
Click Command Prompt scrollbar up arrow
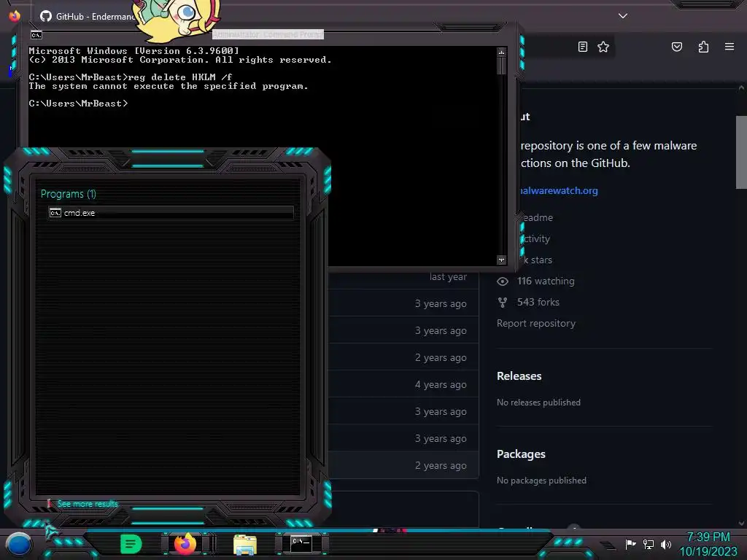(x=501, y=52)
